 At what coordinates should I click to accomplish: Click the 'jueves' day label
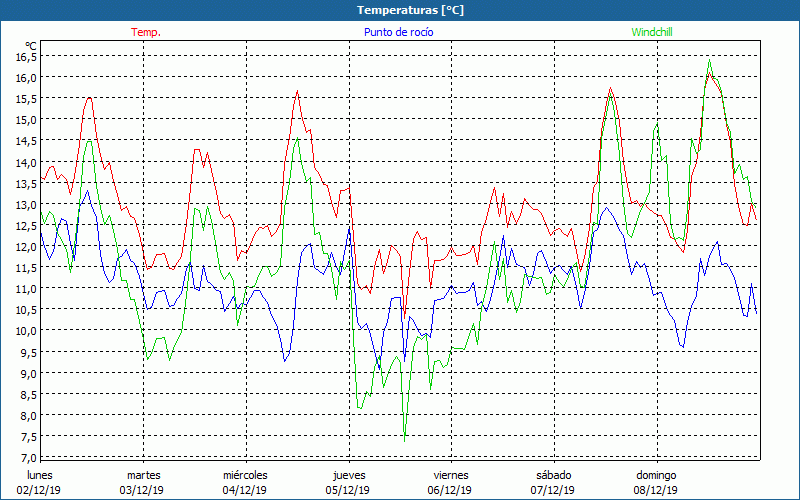click(349, 475)
